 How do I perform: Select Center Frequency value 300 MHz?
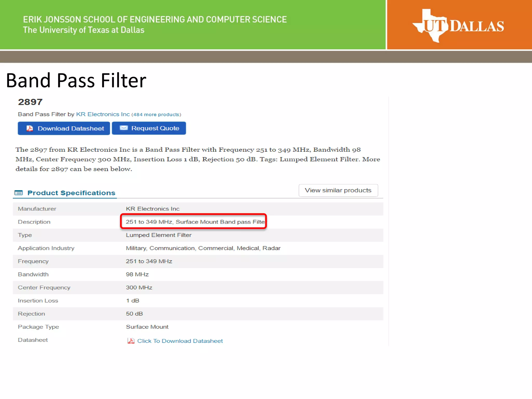pos(139,288)
